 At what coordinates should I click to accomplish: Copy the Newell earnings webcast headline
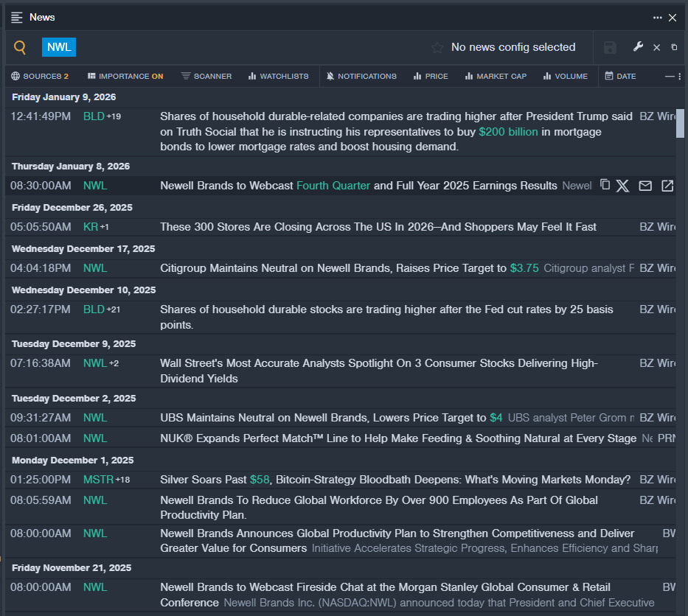coord(605,185)
